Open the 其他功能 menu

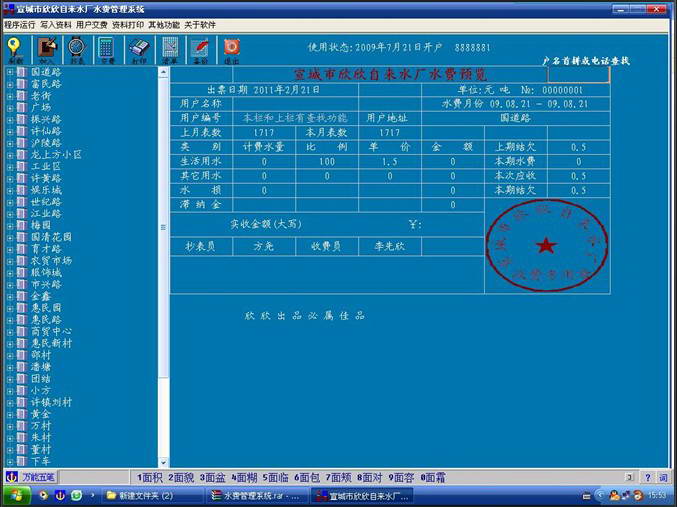(x=164, y=25)
